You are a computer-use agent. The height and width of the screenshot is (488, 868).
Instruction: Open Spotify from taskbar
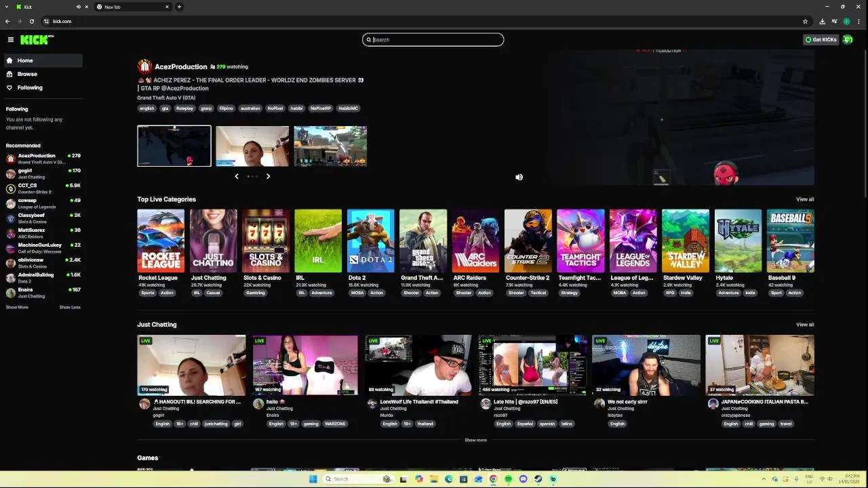point(508,479)
